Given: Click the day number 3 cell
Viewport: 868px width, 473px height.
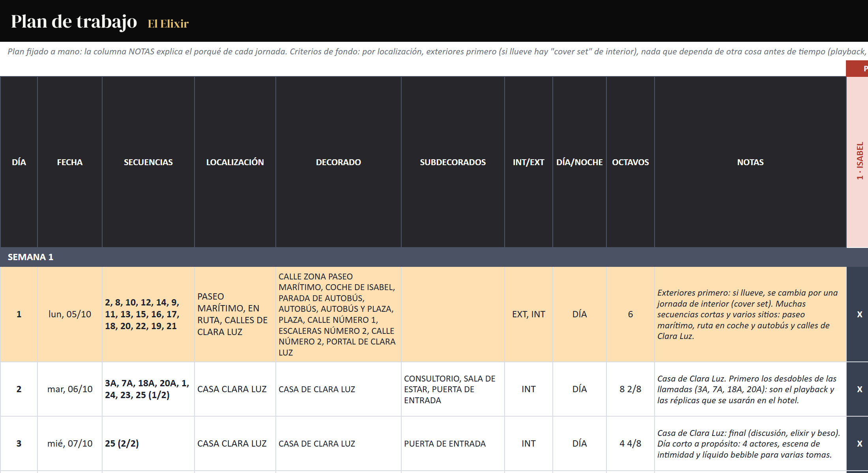Looking at the screenshot, I should pyautogui.click(x=19, y=443).
